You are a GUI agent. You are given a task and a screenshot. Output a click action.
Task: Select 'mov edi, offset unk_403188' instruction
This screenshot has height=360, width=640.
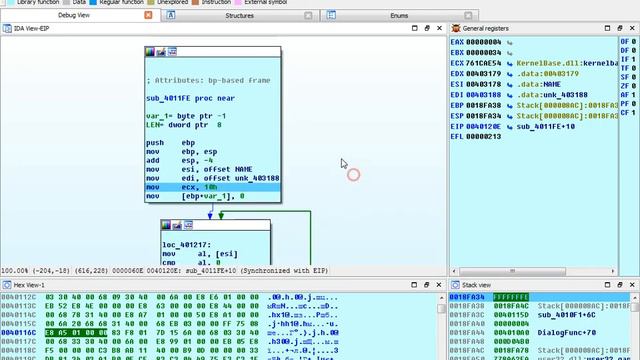tap(213, 178)
